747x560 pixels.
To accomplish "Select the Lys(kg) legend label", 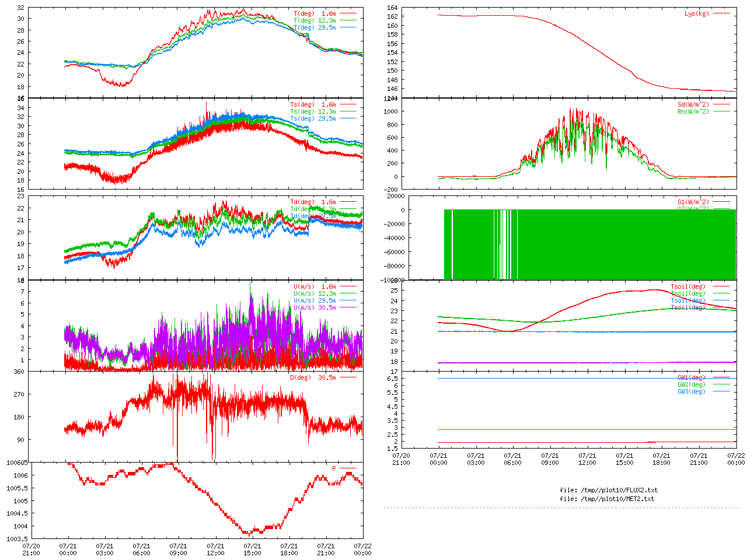I will pos(696,13).
